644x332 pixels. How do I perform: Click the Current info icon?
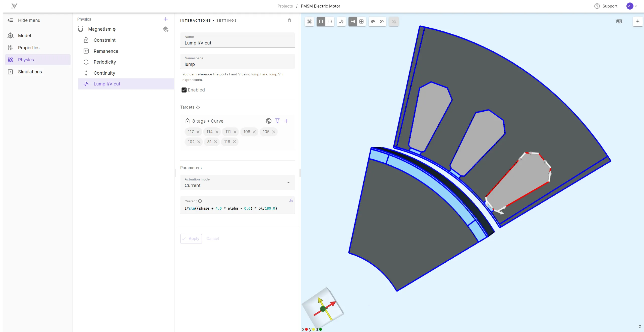[x=200, y=201]
